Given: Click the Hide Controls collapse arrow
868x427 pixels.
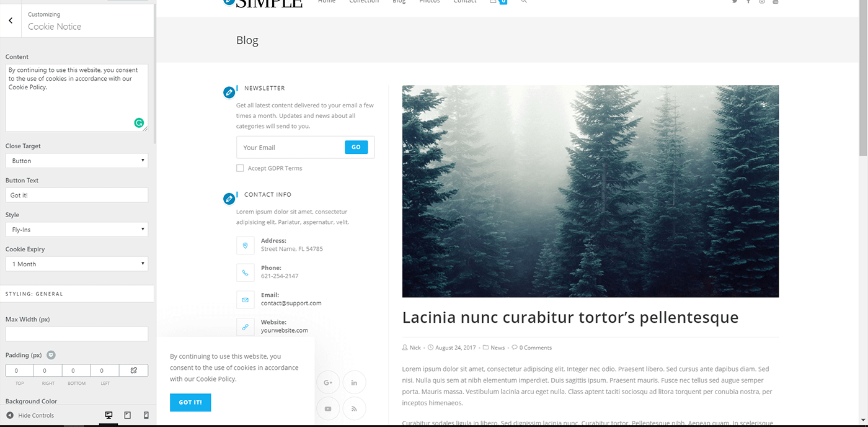Looking at the screenshot, I should [x=10, y=415].
